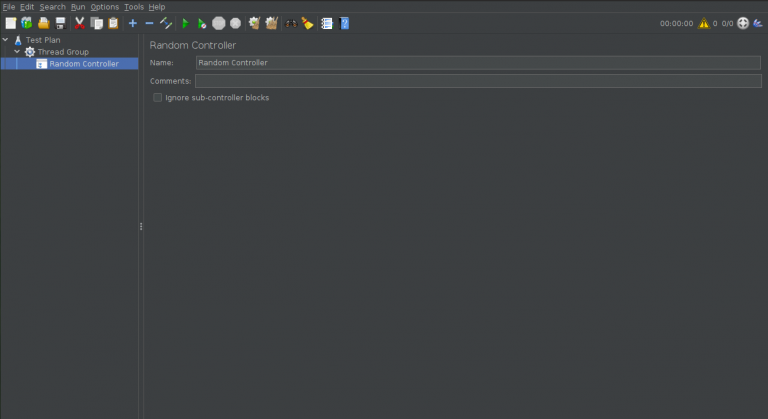This screenshot has height=419, width=768.
Task: Select Thread Group in the tree
Action: coord(63,51)
